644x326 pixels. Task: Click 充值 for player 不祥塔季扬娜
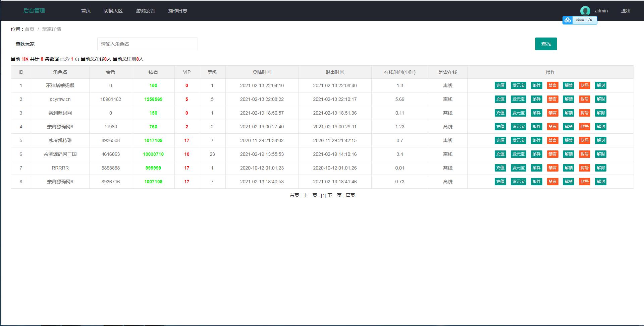[x=500, y=85]
